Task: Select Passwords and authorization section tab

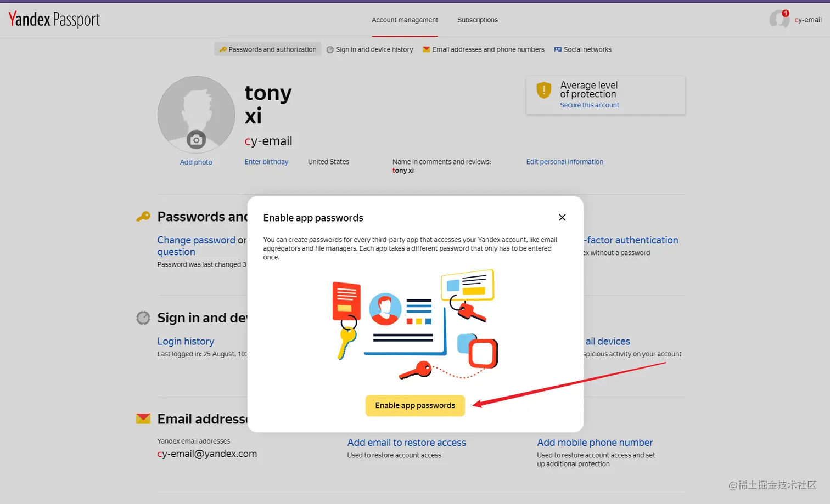Action: point(268,49)
